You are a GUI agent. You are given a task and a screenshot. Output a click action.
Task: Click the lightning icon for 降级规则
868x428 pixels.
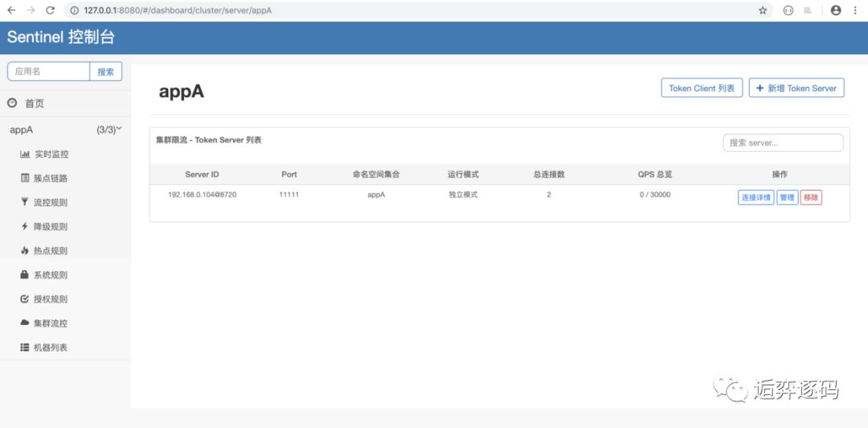(25, 226)
